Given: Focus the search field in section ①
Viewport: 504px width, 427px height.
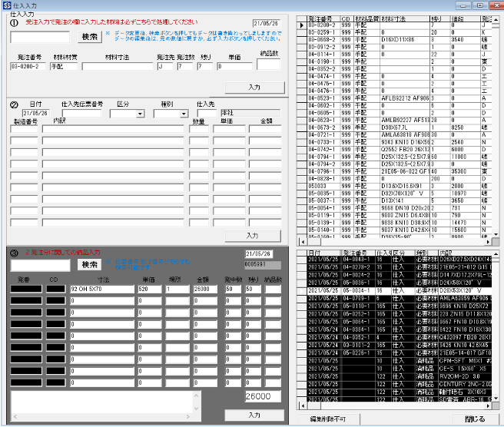Looking at the screenshot, I should click(41, 36).
